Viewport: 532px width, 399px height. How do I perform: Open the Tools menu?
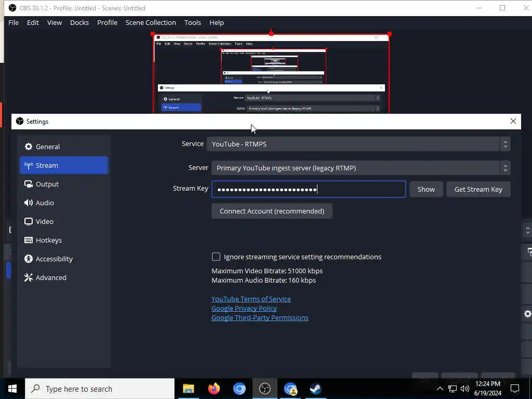pyautogui.click(x=192, y=22)
